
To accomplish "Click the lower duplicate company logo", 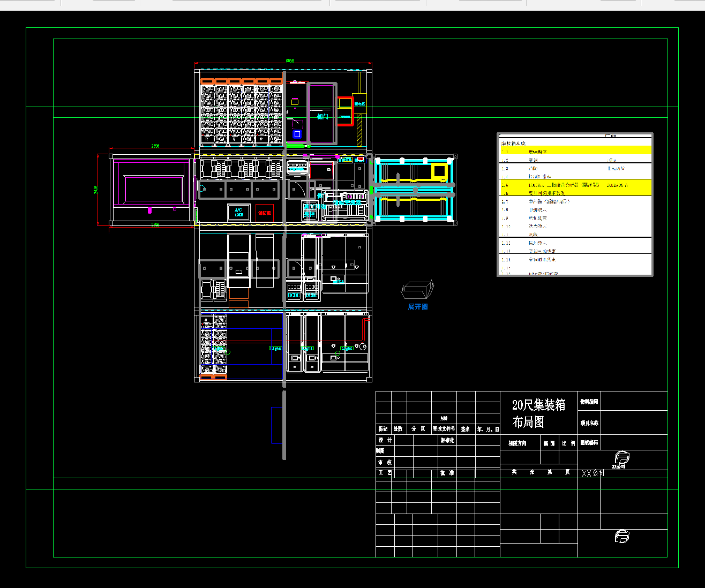I will click(621, 536).
